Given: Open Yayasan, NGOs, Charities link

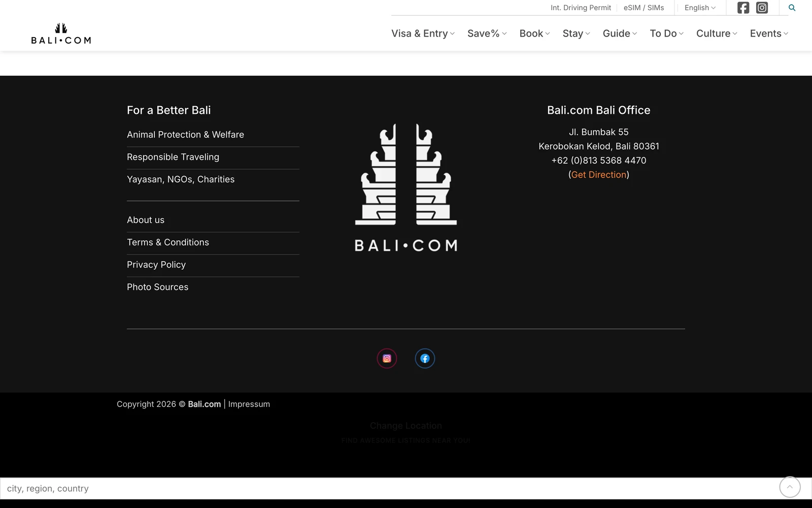Looking at the screenshot, I should coord(181,179).
